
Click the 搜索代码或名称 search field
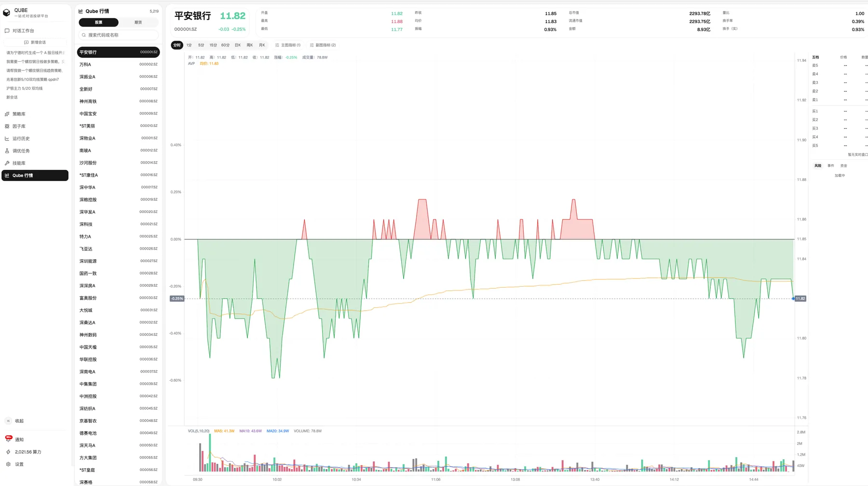119,35
